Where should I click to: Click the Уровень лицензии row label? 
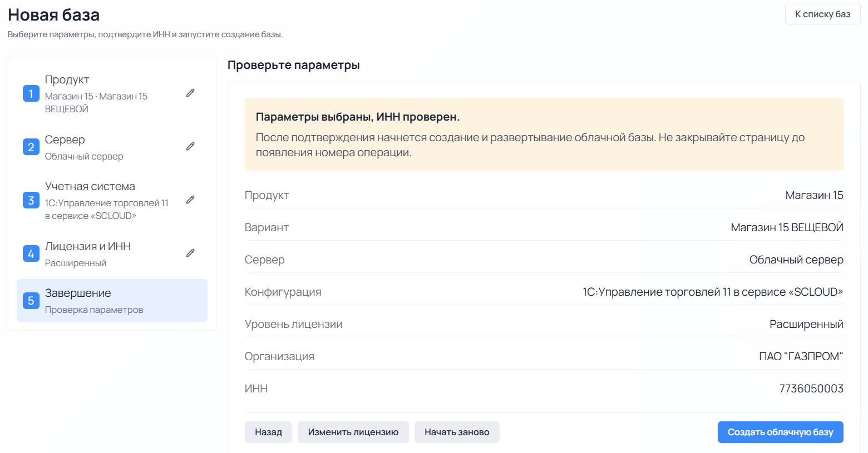point(293,324)
